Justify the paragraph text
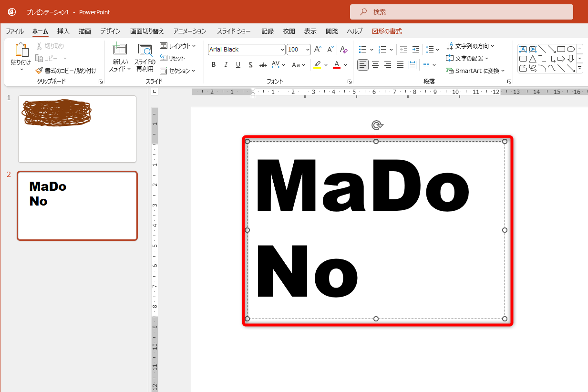The height and width of the screenshot is (392, 588). 400,65
